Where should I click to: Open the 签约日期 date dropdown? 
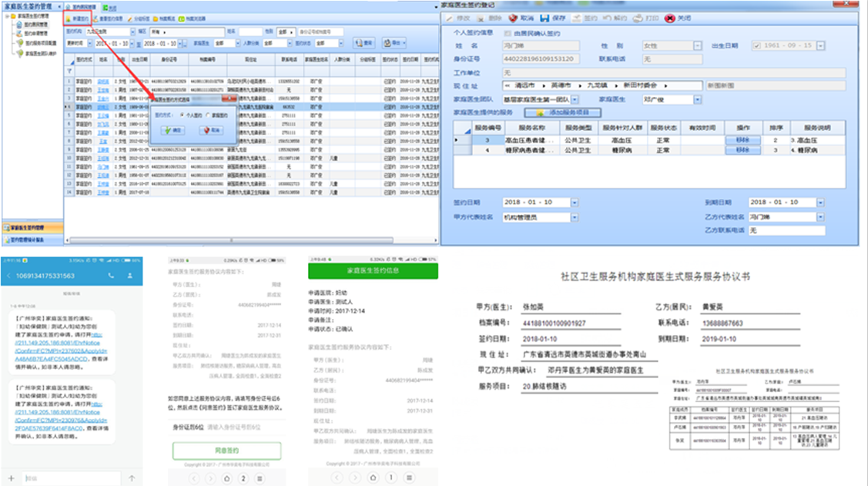(574, 202)
